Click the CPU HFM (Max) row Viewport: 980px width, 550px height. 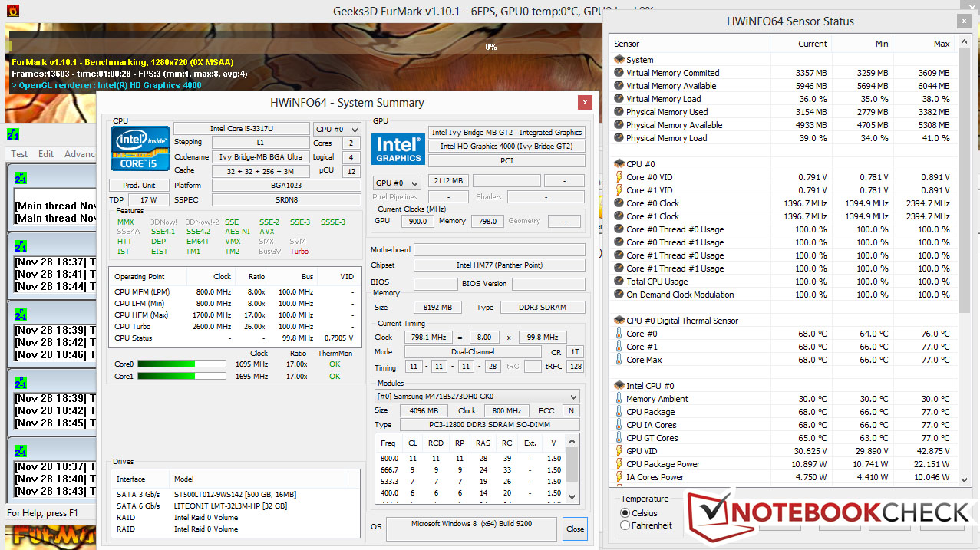[x=235, y=315]
